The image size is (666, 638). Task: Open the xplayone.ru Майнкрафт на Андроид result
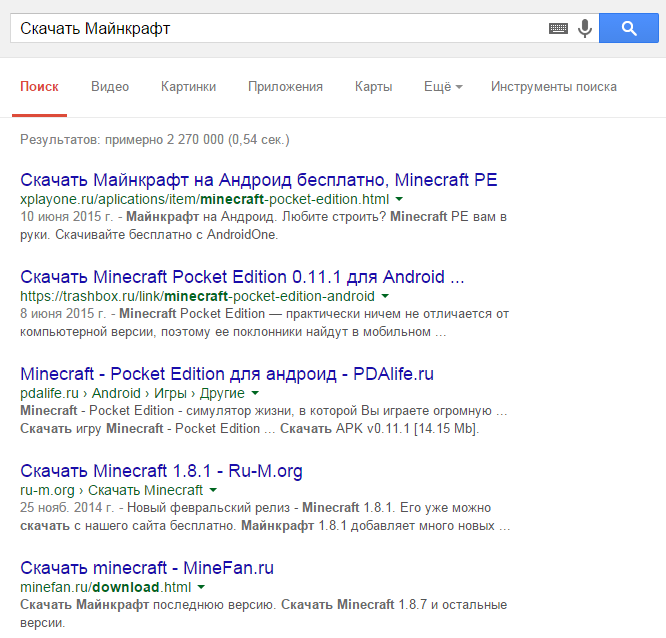click(x=259, y=180)
